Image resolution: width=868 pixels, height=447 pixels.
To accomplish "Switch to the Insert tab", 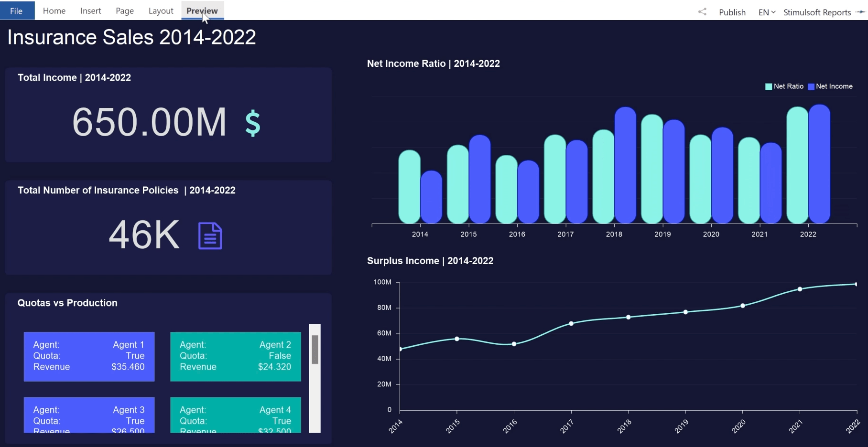I will click(90, 11).
